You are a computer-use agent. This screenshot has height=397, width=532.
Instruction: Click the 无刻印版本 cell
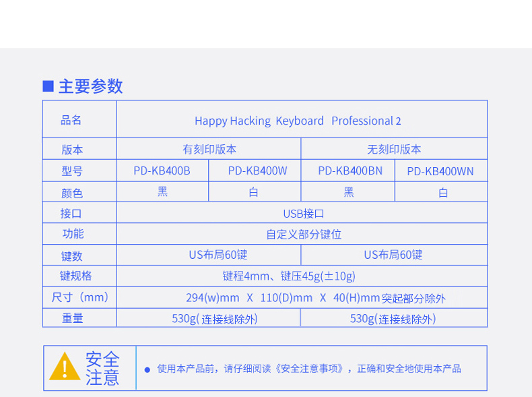pyautogui.click(x=394, y=149)
